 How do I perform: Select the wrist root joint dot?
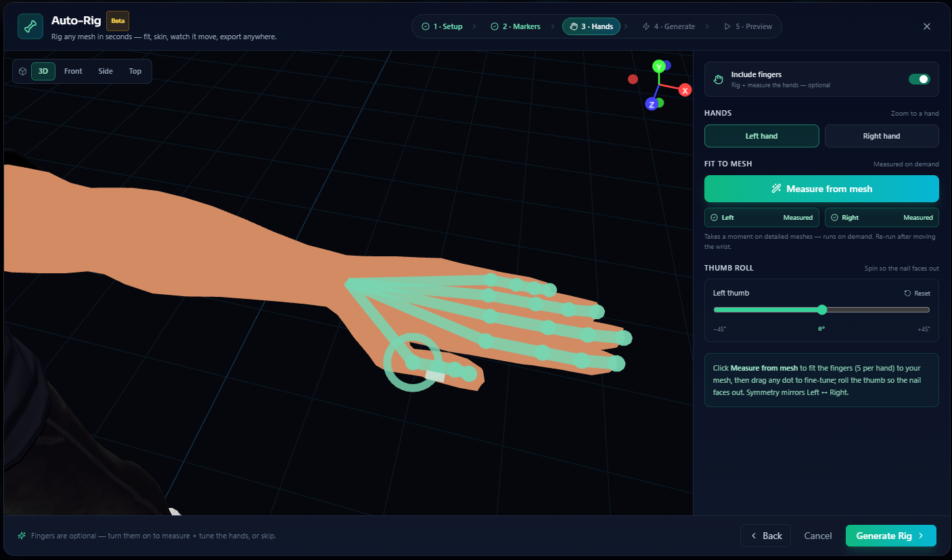[x=348, y=284]
